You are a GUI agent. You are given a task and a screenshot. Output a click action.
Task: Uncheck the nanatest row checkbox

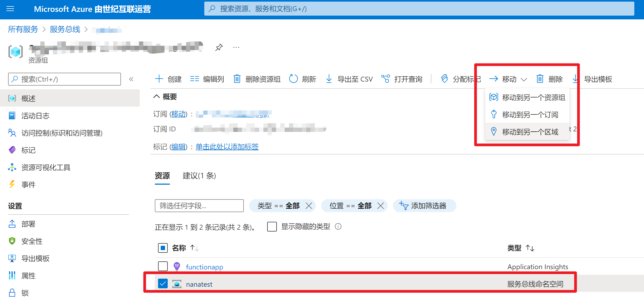point(163,284)
